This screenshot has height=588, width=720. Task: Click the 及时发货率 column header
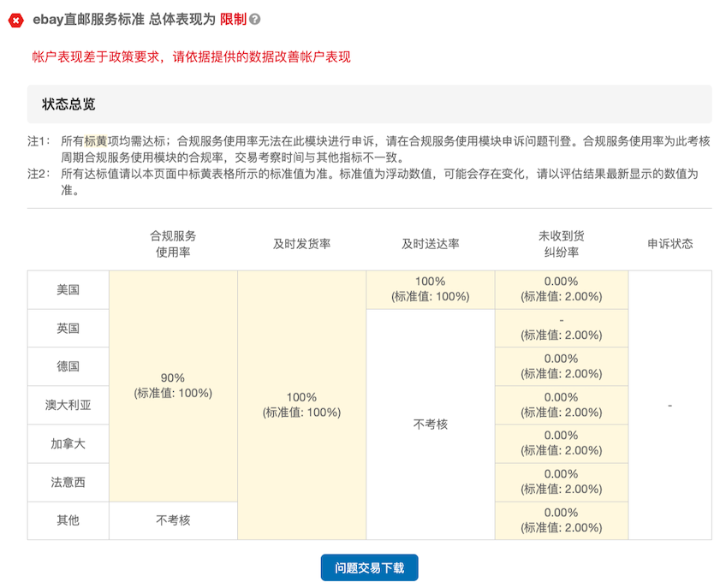(301, 244)
